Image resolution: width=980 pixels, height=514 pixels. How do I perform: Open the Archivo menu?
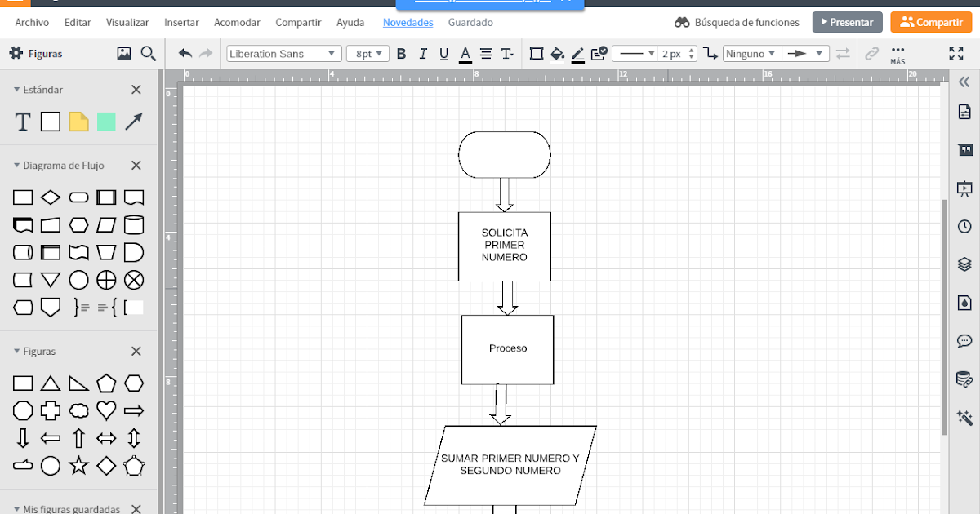coord(31,22)
